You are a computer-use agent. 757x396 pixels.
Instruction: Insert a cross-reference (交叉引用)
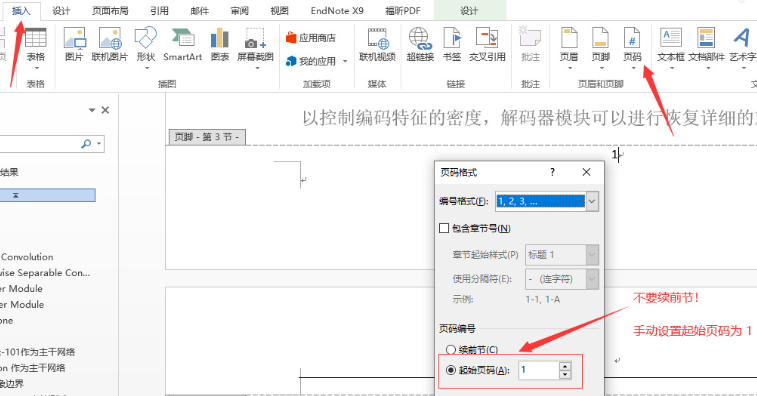[487, 45]
